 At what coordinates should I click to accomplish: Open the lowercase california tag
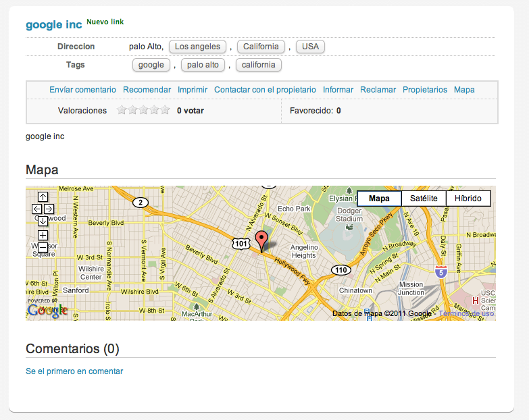(259, 65)
